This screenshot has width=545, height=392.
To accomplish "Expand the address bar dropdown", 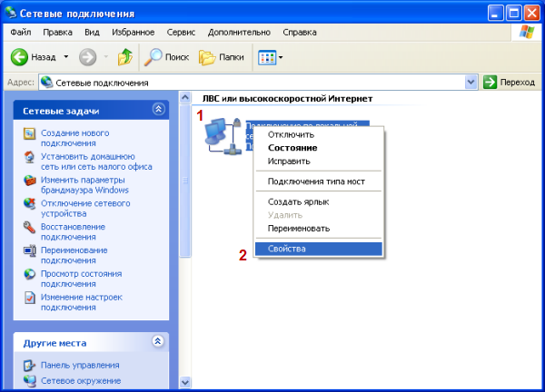I will coord(471,83).
